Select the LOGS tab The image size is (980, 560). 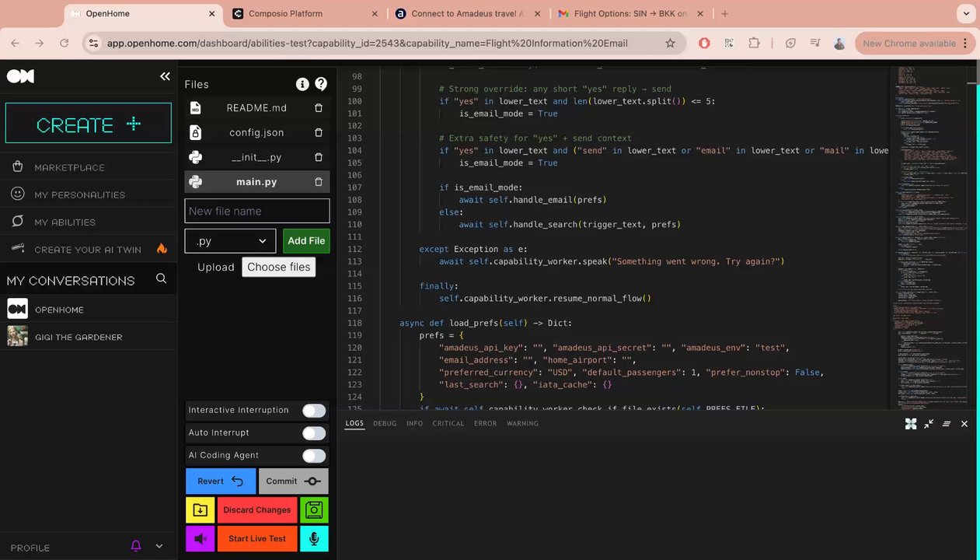coord(354,424)
